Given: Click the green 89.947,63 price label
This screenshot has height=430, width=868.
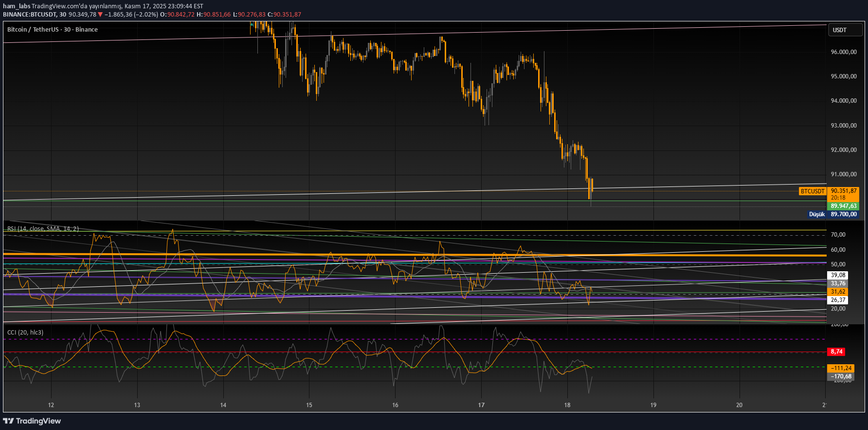Looking at the screenshot, I should (844, 206).
